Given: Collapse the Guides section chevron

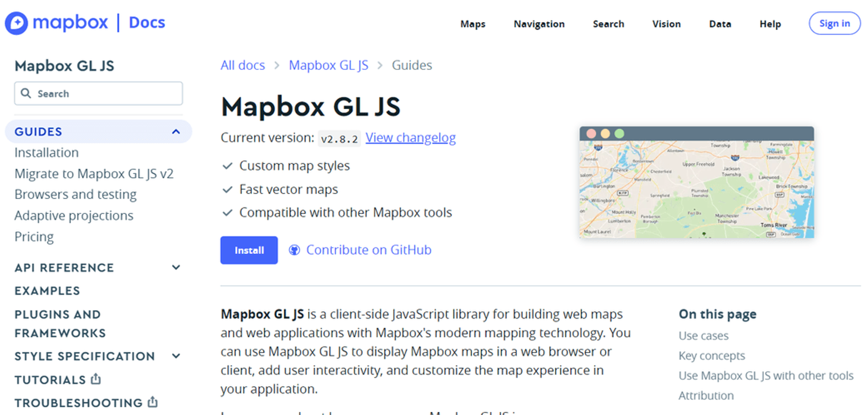Looking at the screenshot, I should (176, 131).
